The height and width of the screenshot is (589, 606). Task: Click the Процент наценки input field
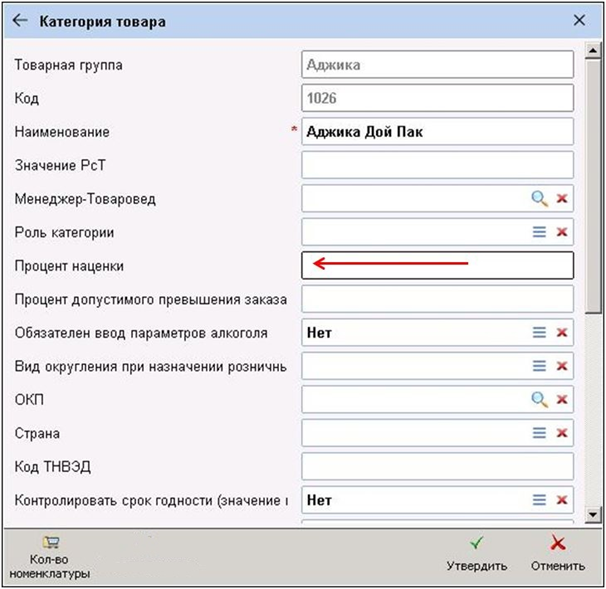(x=437, y=265)
